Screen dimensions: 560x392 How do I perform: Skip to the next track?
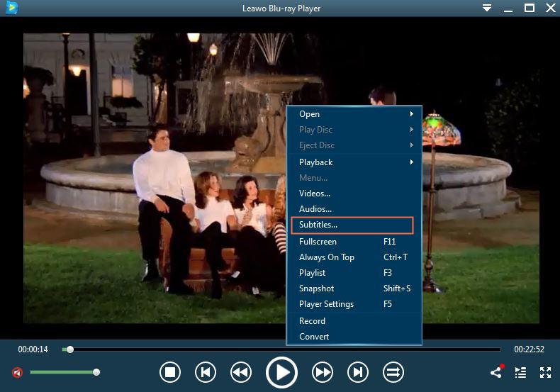(x=358, y=372)
